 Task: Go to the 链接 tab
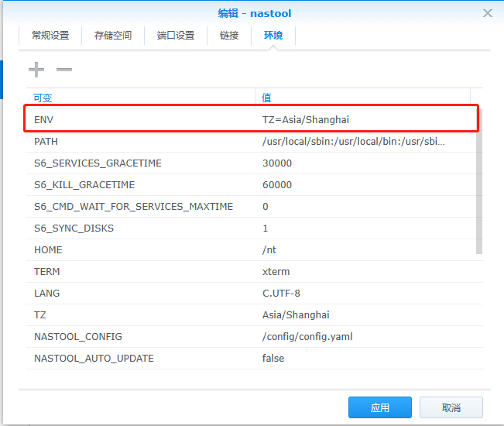pyautogui.click(x=229, y=36)
